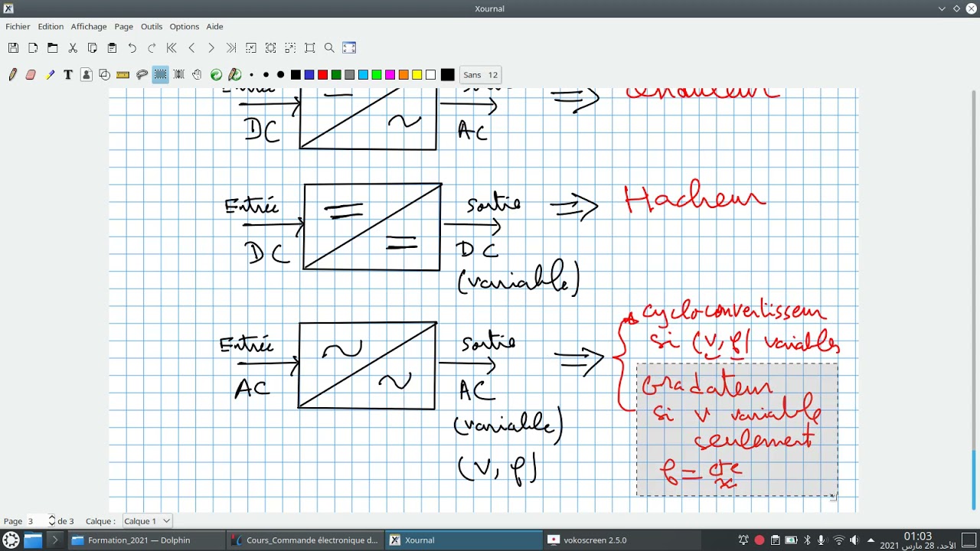Screen dimensions: 980x551
Task: Open the Aide menu
Action: pos(214,26)
